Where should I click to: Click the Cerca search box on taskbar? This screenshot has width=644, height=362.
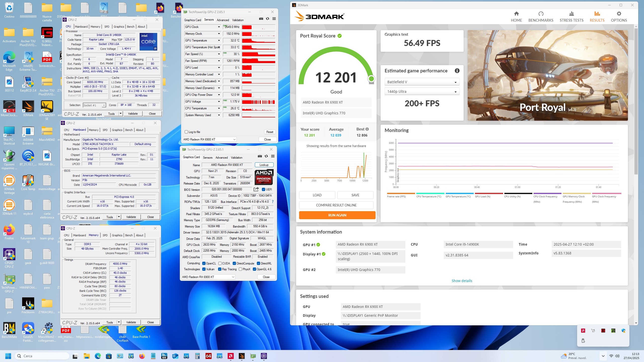click(x=42, y=356)
